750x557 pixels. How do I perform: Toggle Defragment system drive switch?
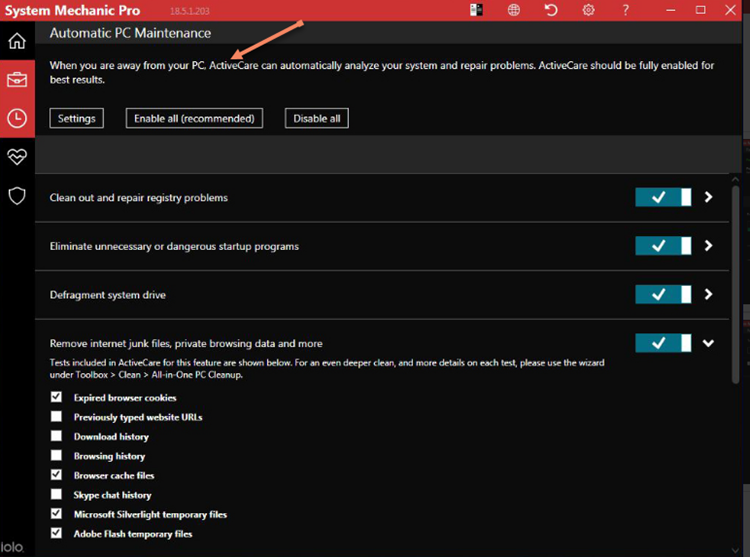coord(663,295)
